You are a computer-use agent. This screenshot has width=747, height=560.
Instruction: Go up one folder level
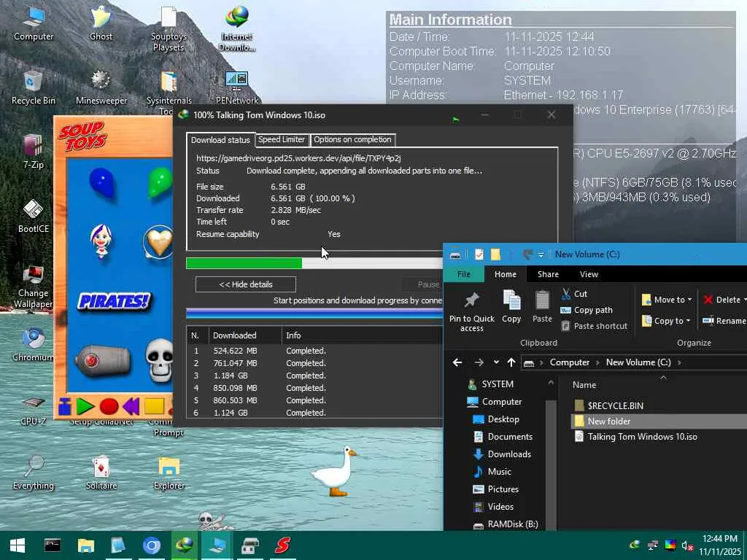click(511, 362)
